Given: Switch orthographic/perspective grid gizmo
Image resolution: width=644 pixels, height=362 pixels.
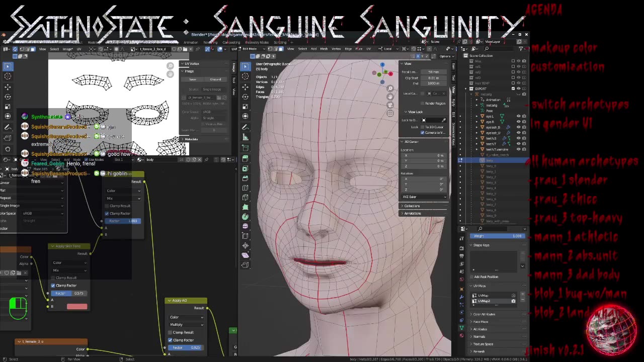Looking at the screenshot, I should tap(390, 114).
